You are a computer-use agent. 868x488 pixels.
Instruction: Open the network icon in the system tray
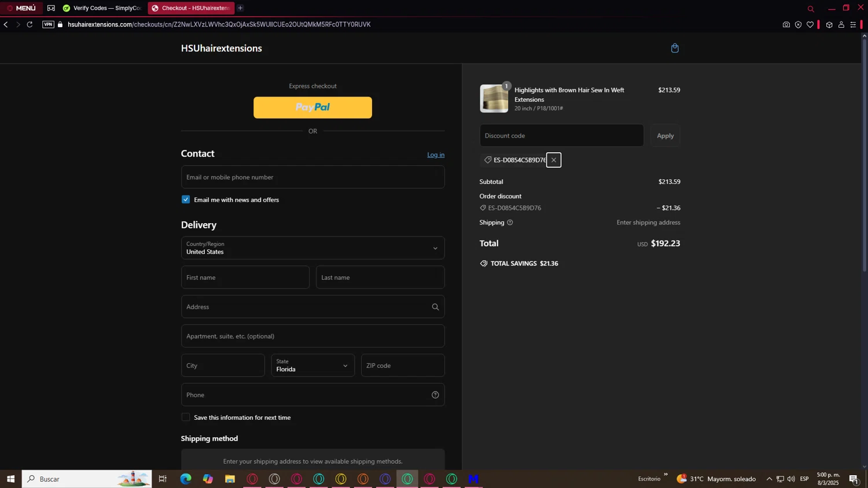click(x=780, y=479)
